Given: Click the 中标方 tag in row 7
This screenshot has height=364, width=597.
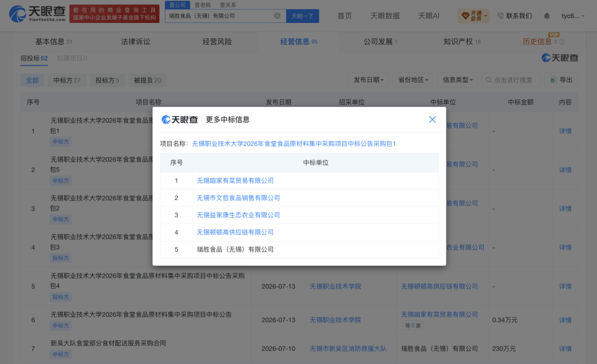Looking at the screenshot, I should click(x=60, y=355).
